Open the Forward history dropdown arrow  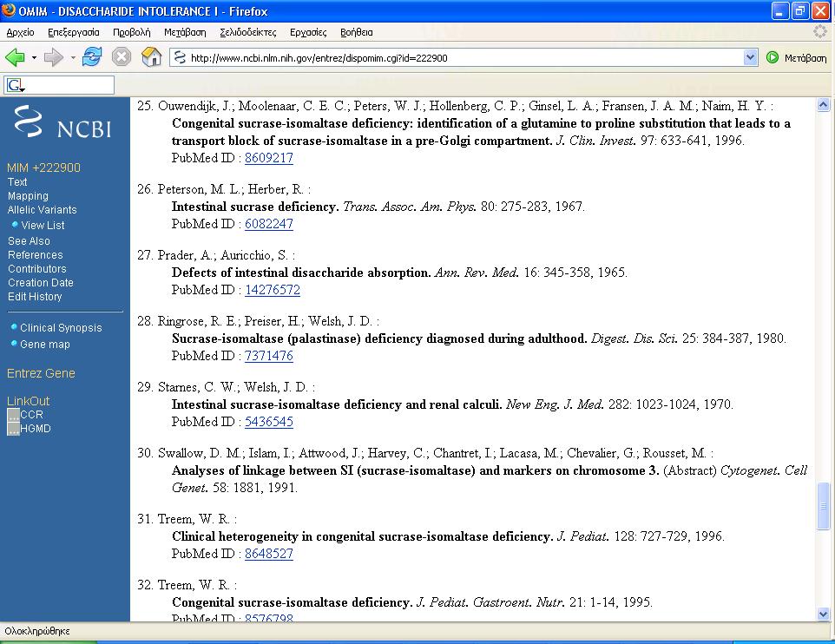coord(72,57)
